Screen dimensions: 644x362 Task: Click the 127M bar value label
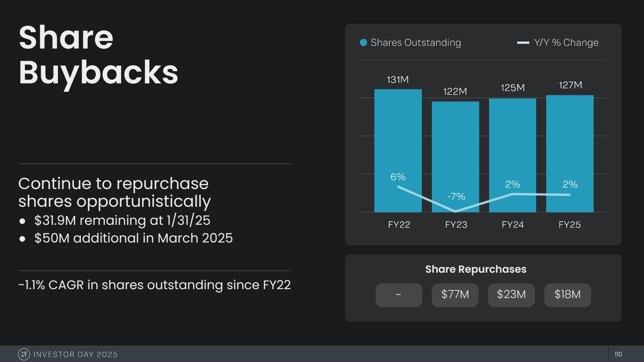pyautogui.click(x=570, y=85)
